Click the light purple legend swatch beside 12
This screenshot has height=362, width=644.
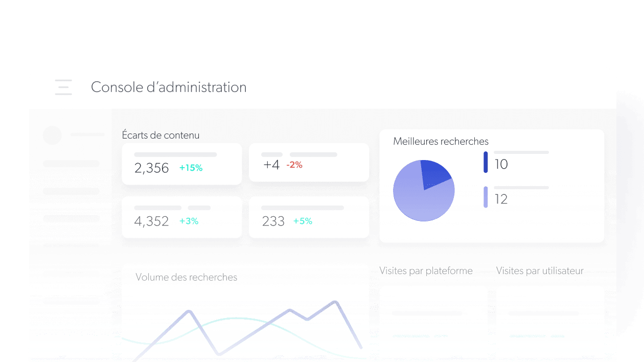click(x=486, y=197)
